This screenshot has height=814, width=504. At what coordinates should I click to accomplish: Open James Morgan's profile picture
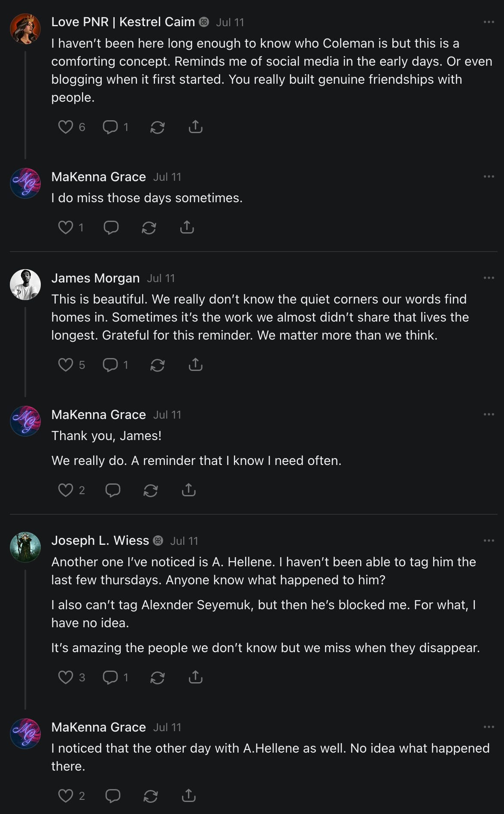tap(25, 285)
